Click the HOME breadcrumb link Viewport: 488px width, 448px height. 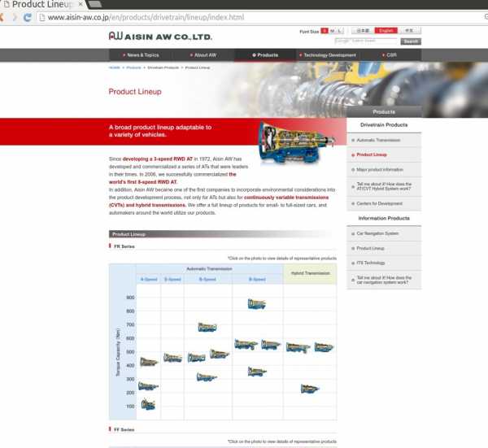pyautogui.click(x=114, y=67)
